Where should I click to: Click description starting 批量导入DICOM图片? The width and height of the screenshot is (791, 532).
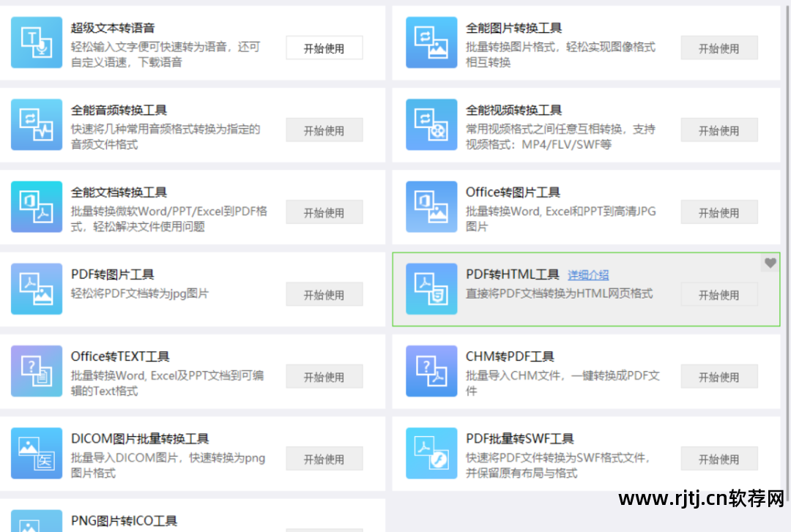168,465
